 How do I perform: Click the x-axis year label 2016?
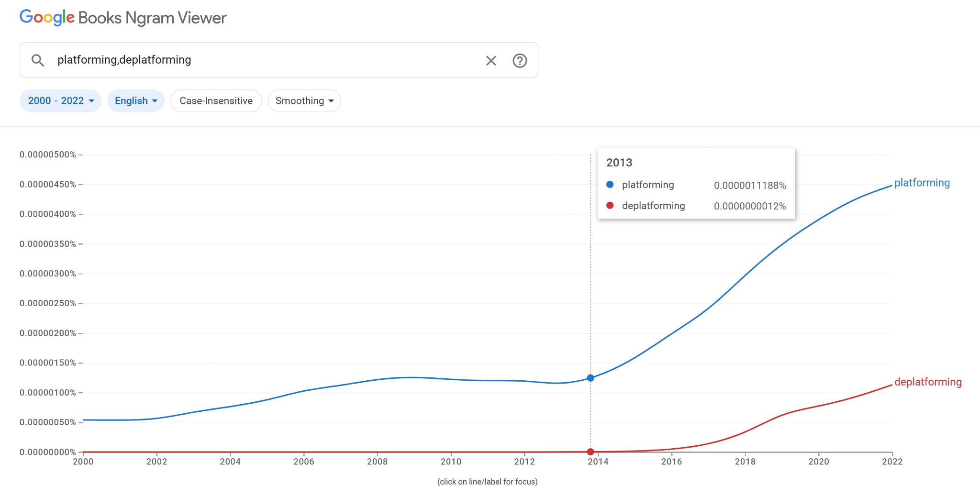pos(672,462)
